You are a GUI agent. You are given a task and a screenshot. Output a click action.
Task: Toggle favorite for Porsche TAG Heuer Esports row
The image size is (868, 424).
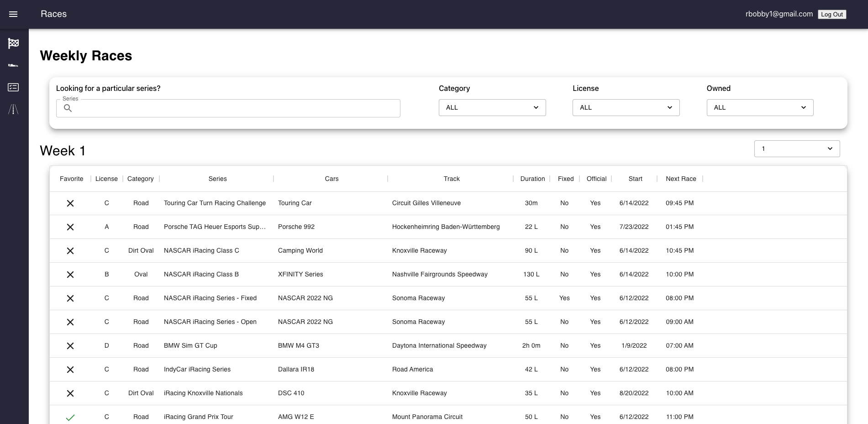[70, 227]
